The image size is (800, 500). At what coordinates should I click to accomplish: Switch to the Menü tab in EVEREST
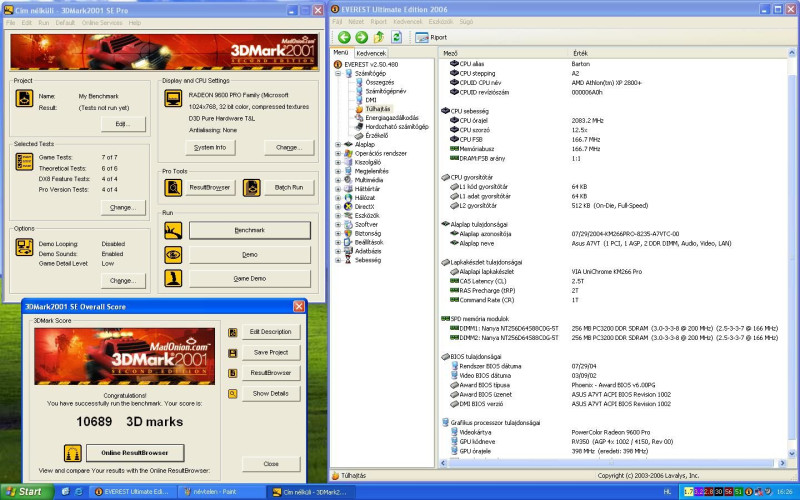[x=341, y=53]
